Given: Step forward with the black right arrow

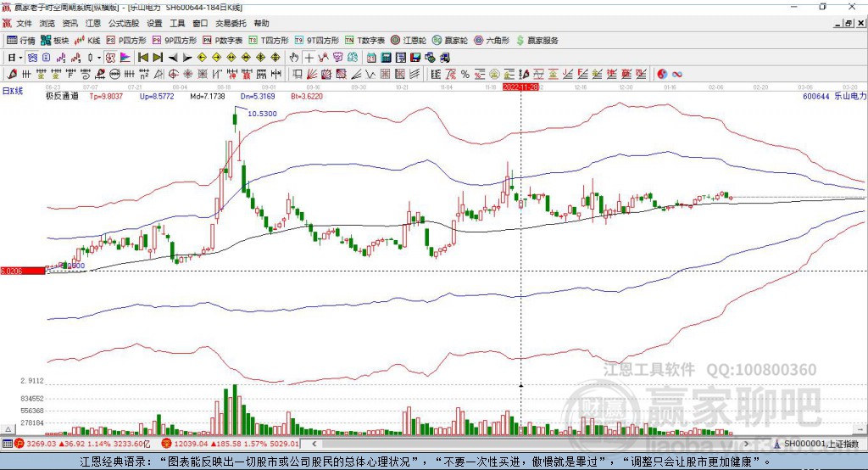Looking at the screenshot, I should [186, 58].
